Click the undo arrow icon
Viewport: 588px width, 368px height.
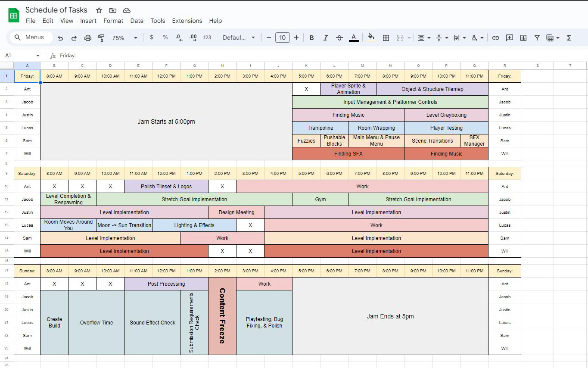click(60, 38)
